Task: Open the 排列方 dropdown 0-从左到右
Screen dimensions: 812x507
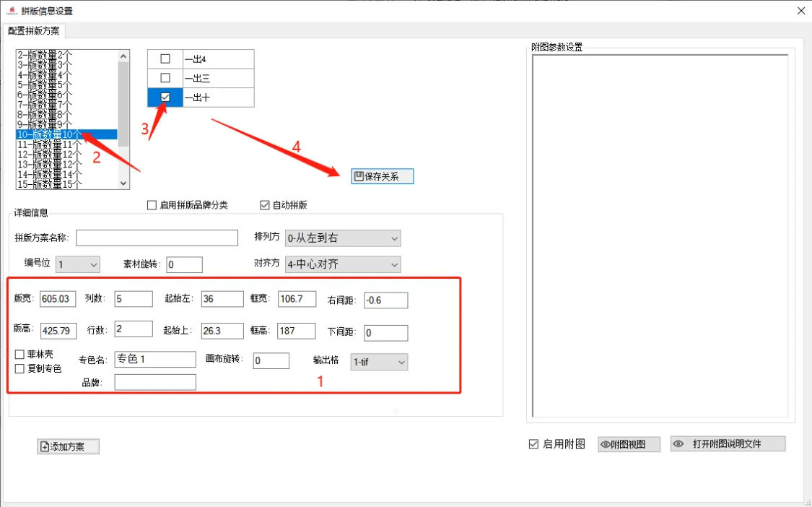Action: pyautogui.click(x=343, y=238)
